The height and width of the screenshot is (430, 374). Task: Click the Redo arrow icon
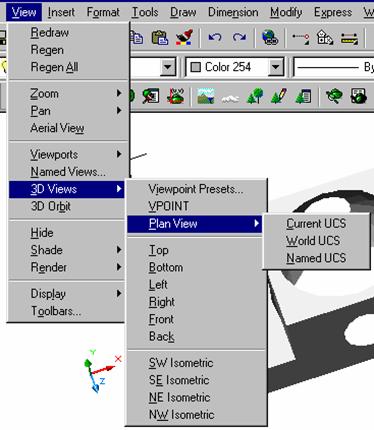pyautogui.click(x=239, y=37)
